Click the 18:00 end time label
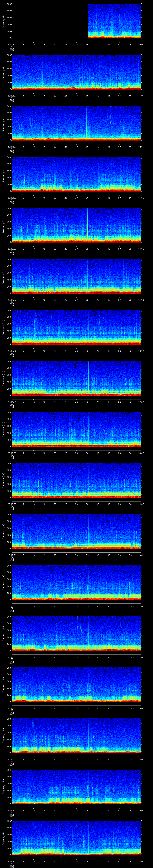Viewport: 153px width, 868px height. [x=141, y=453]
